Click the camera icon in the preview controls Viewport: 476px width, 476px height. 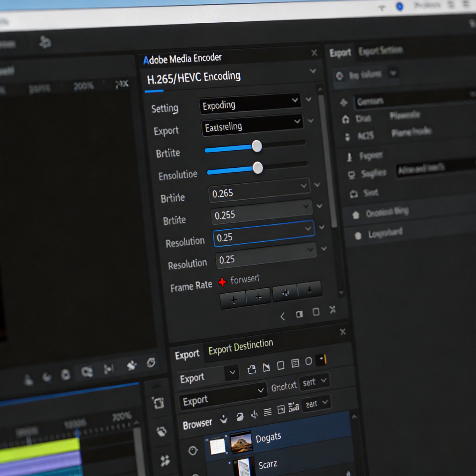click(87, 371)
